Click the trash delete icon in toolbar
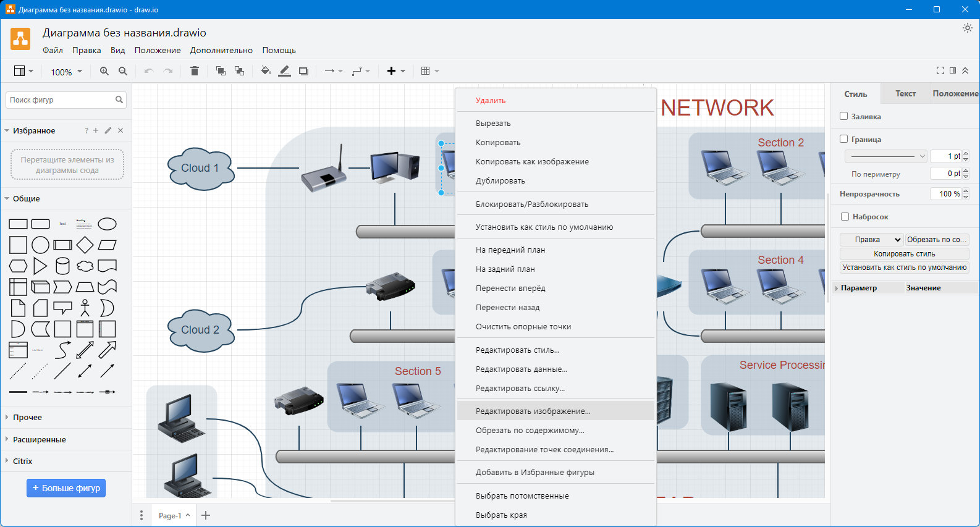This screenshot has height=527, width=980. pos(195,71)
